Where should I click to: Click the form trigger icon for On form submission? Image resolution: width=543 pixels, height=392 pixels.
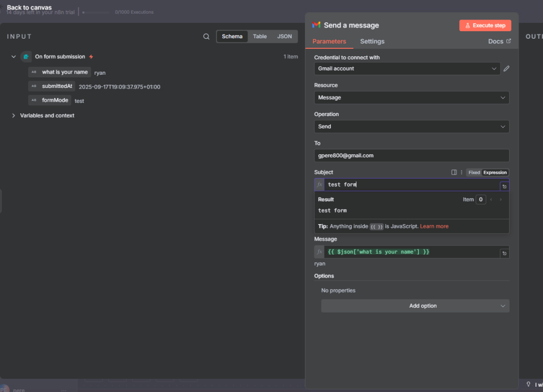pos(26,57)
